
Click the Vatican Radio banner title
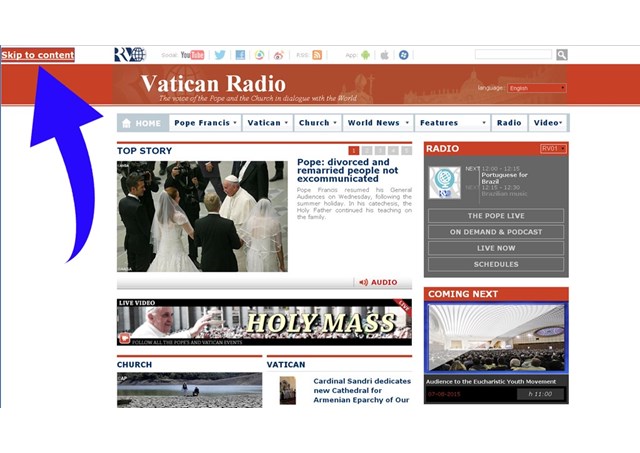point(213,84)
